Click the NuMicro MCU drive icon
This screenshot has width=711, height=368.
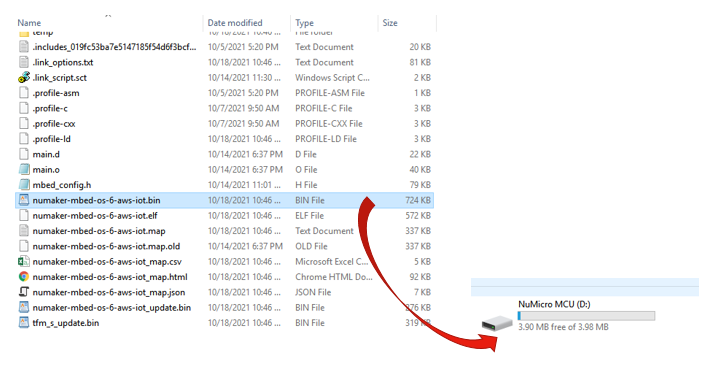tap(497, 323)
